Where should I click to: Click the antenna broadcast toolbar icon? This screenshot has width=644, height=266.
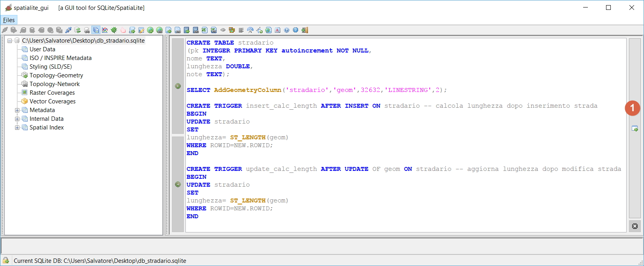pos(250,30)
